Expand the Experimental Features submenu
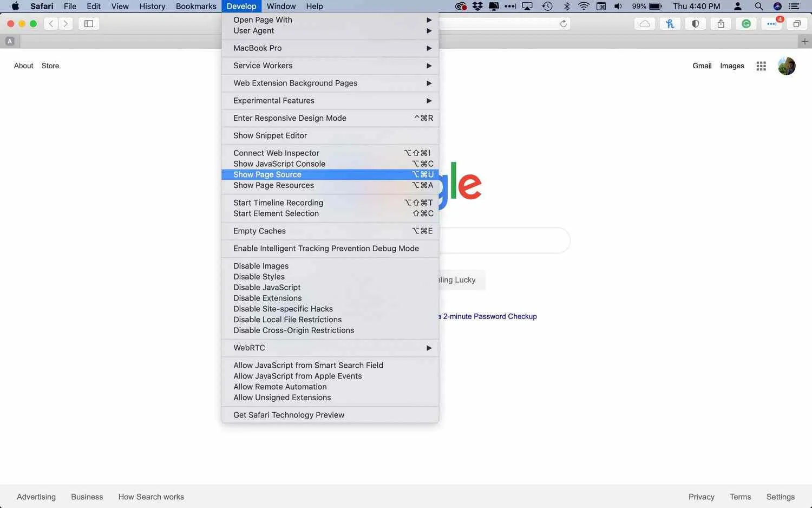812x508 pixels. coord(330,101)
